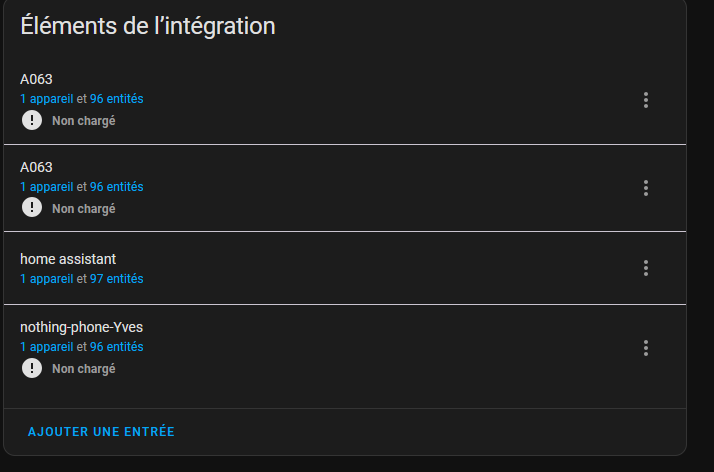Open three-dot menu for first A063 entry
The height and width of the screenshot is (472, 714).
point(646,100)
